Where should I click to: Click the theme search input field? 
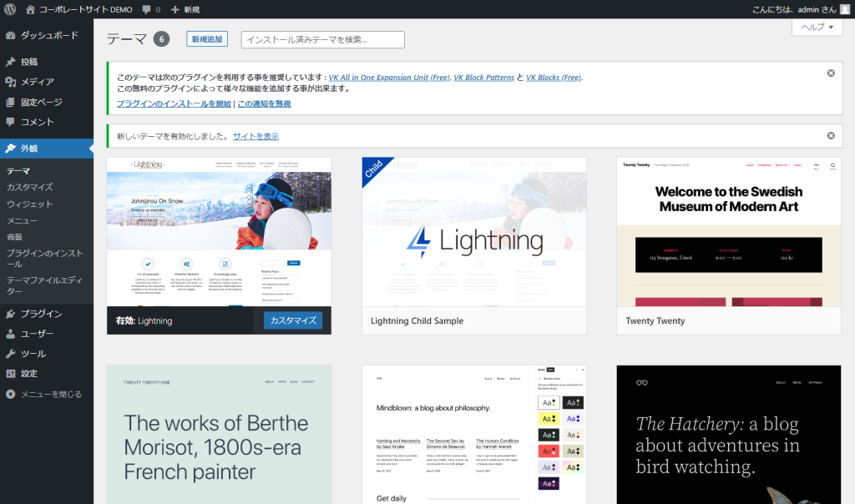coord(322,39)
